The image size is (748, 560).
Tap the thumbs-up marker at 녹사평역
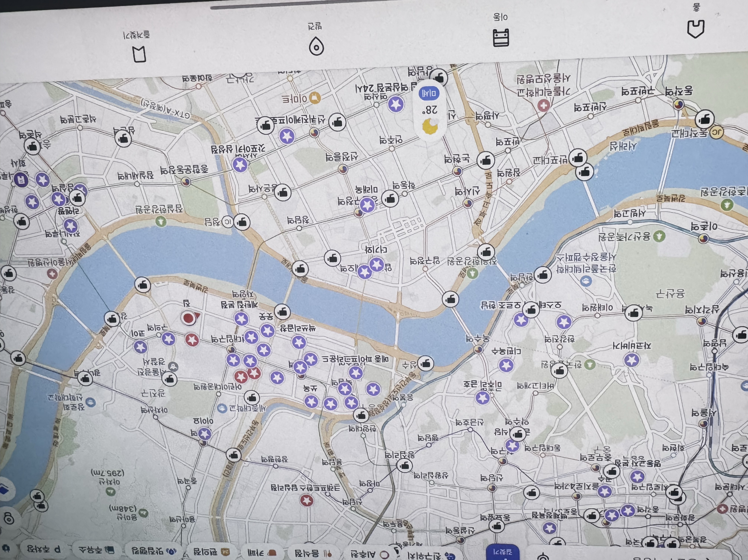tap(633, 313)
